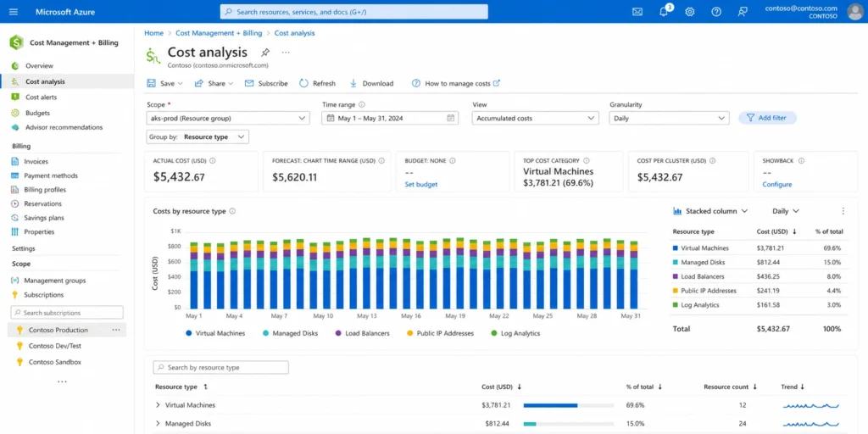
Task: Click the Add filter button
Action: (767, 118)
